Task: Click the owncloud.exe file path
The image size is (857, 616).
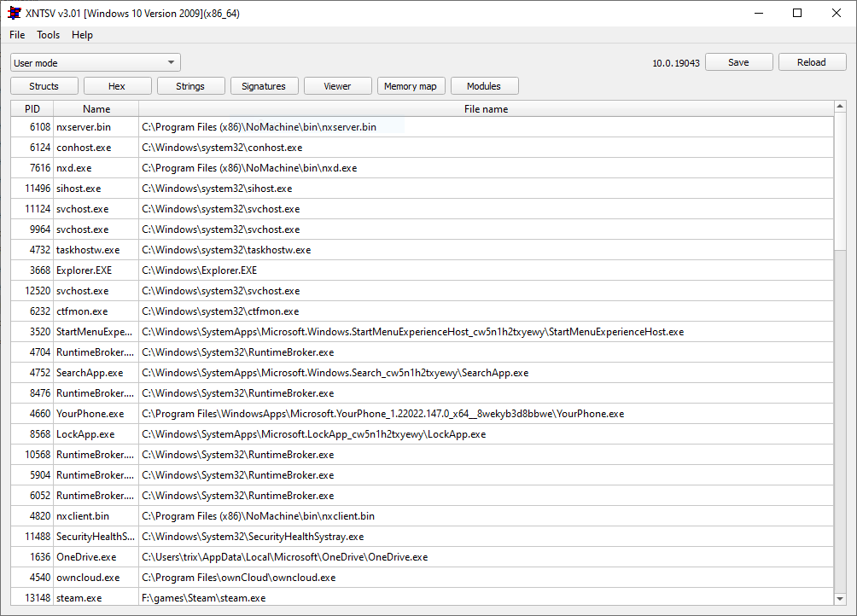Action: click(x=239, y=578)
